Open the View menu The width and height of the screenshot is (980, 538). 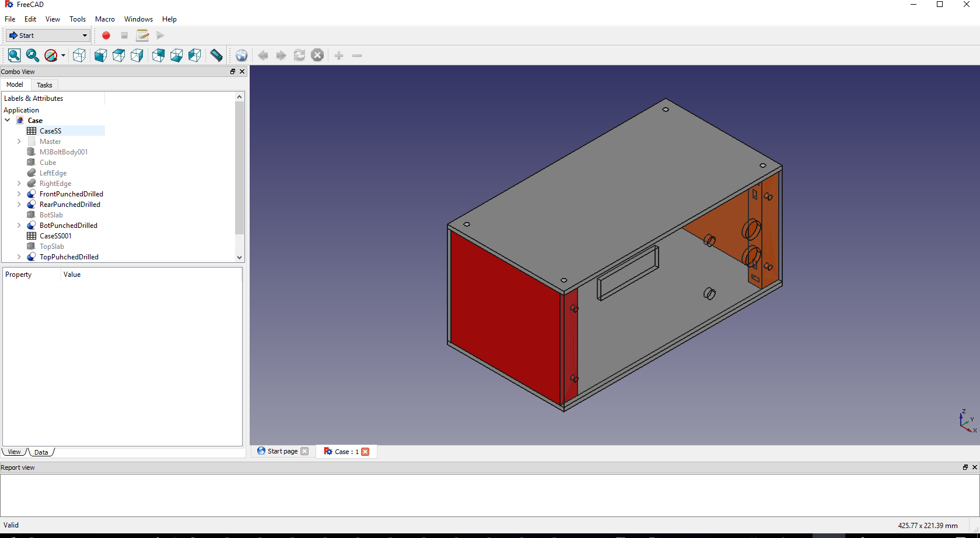tap(52, 19)
